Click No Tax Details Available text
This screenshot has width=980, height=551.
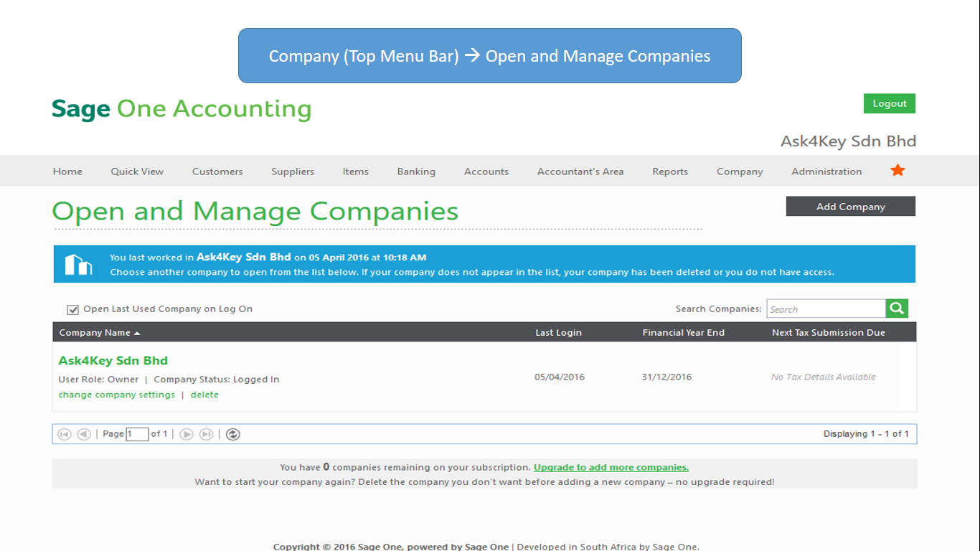(x=824, y=377)
